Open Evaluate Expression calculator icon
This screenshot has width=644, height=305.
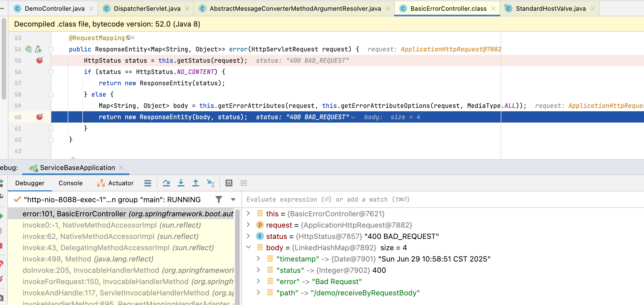click(x=229, y=183)
